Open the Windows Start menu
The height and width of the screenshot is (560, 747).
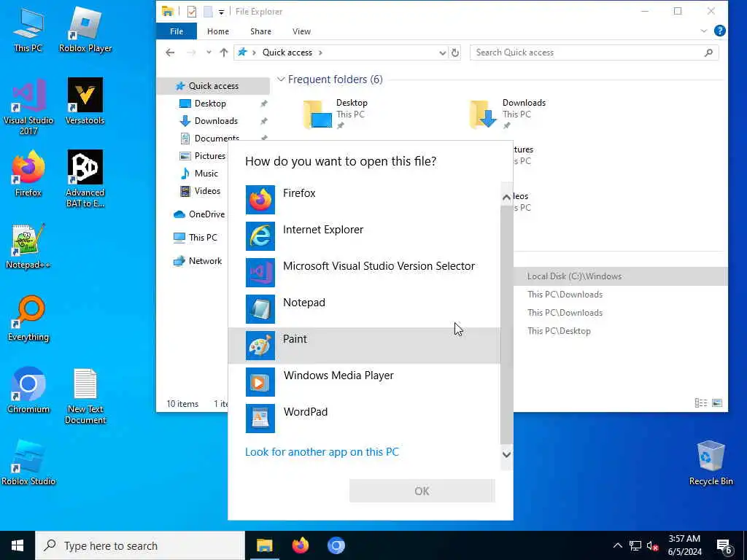point(18,545)
